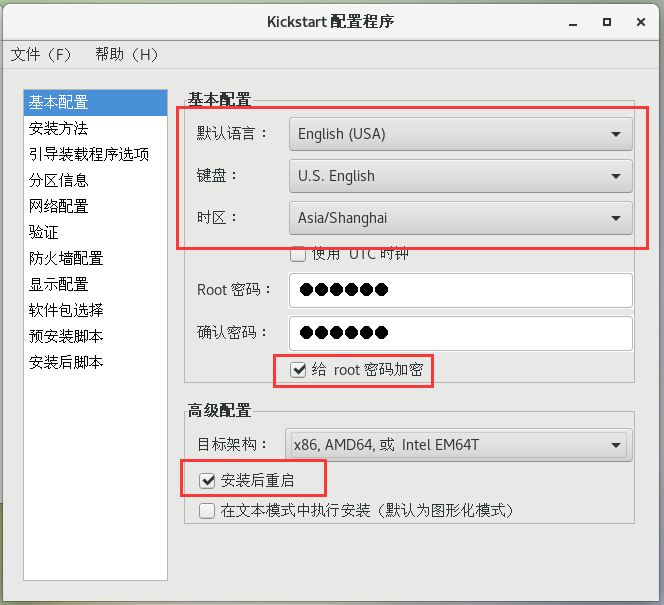Select 安装方法 in the sidebar
This screenshot has height=605, width=664.
[95, 128]
